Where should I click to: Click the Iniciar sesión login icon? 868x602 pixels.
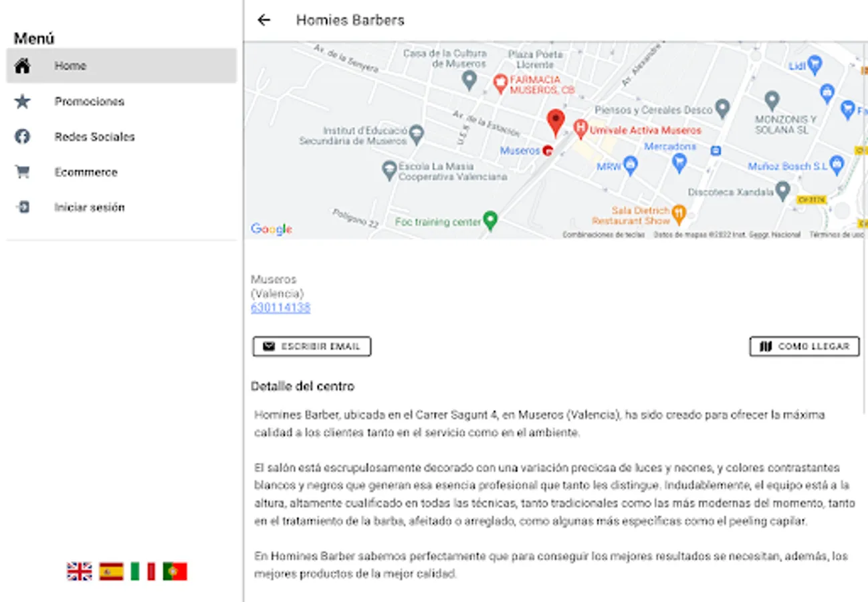click(23, 207)
